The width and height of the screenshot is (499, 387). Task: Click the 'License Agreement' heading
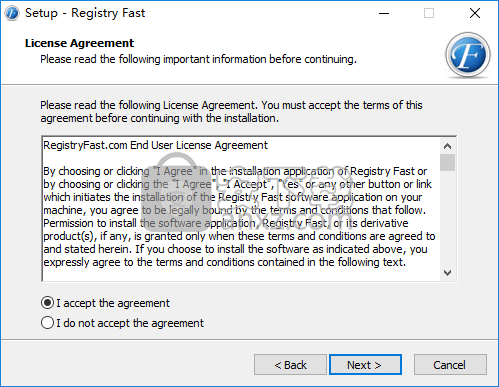click(79, 43)
